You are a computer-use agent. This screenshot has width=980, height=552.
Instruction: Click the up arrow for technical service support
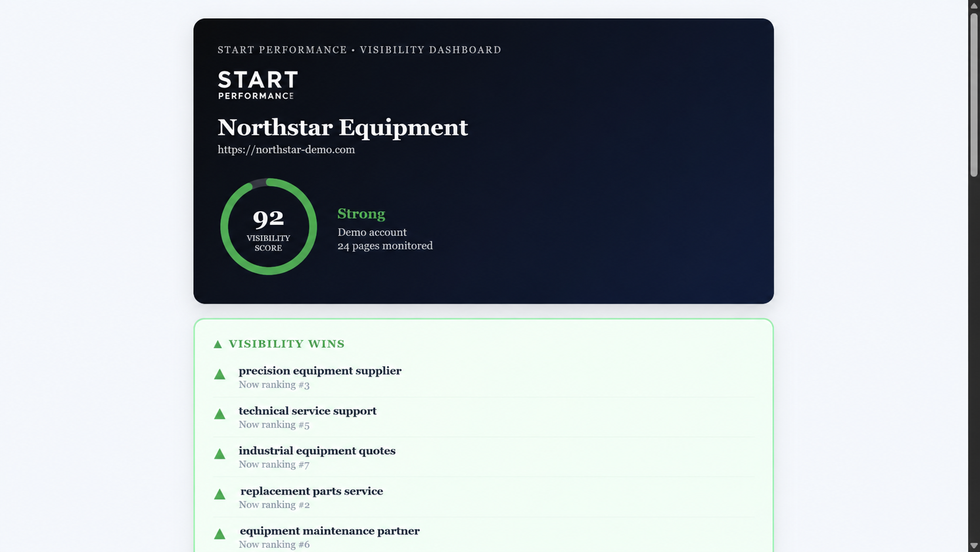220,414
